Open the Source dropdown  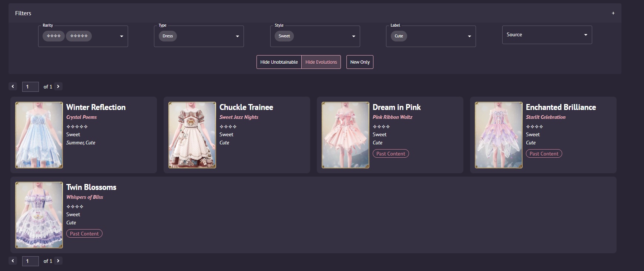pyautogui.click(x=547, y=35)
